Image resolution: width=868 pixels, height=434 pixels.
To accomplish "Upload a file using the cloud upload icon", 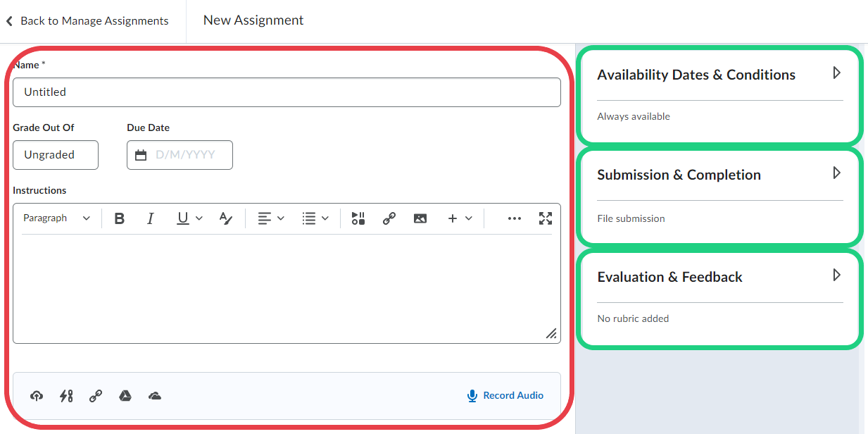I will tap(37, 396).
